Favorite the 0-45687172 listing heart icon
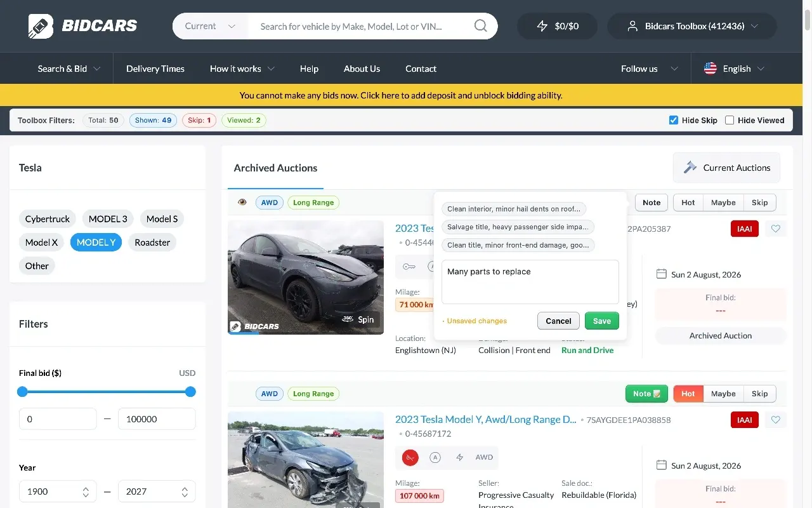The height and width of the screenshot is (508, 812). coord(776,420)
